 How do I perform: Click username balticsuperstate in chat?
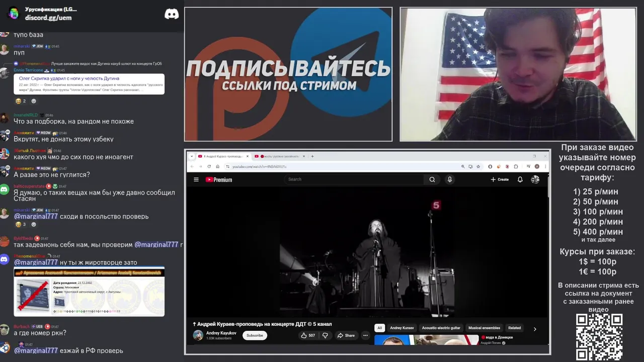point(29,187)
